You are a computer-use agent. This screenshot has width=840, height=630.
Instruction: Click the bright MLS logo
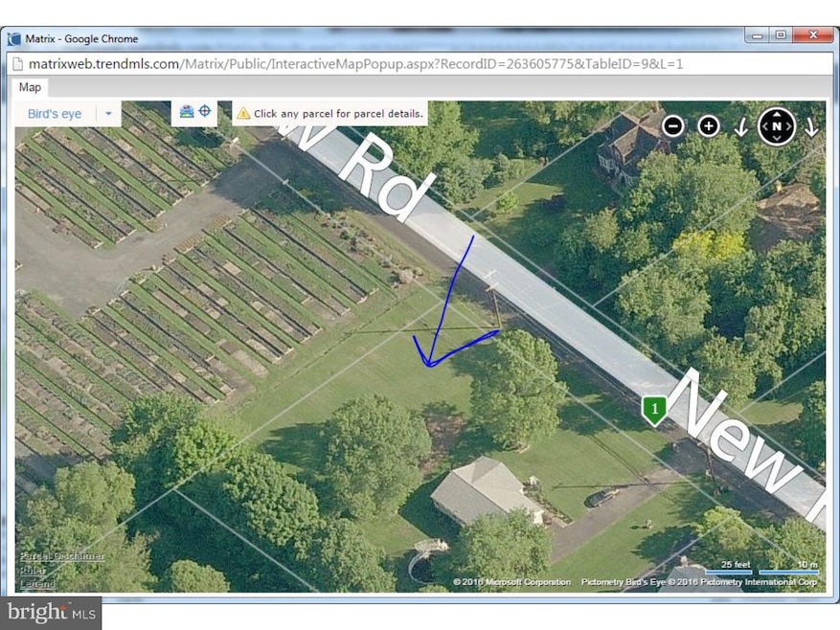click(x=50, y=612)
